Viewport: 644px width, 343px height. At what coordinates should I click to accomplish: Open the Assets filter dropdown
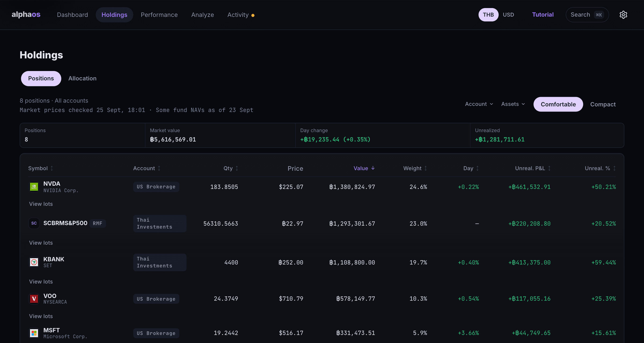tap(513, 104)
